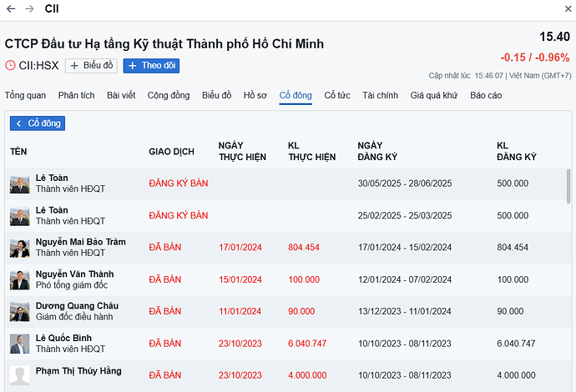Open Phạm Thị Thúy Hằng name link

tap(78, 370)
